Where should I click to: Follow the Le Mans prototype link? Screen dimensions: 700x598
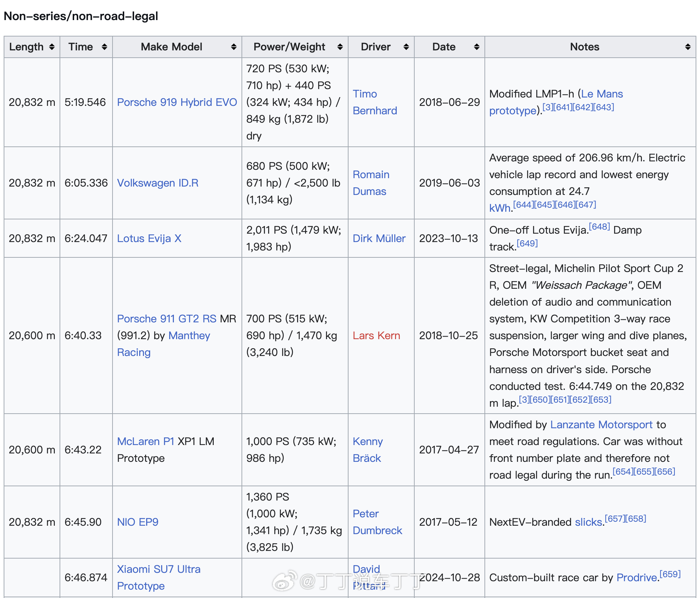point(556,102)
